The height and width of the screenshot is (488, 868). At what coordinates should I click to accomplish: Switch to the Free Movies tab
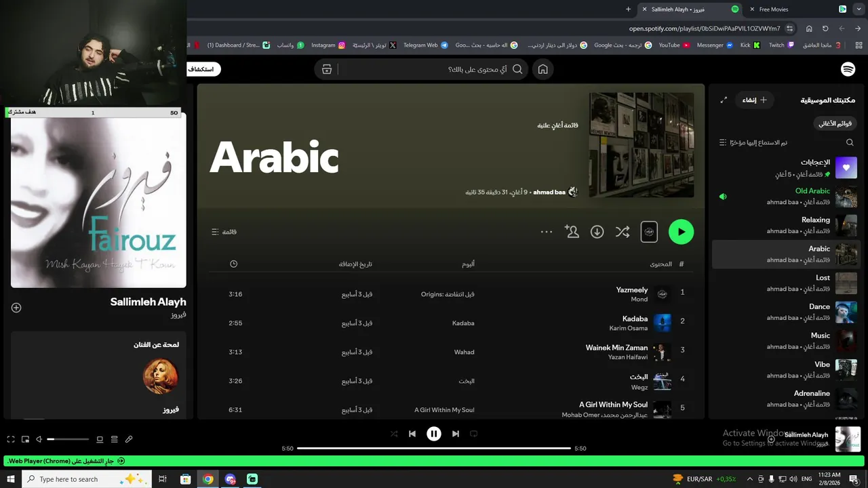tap(798, 9)
